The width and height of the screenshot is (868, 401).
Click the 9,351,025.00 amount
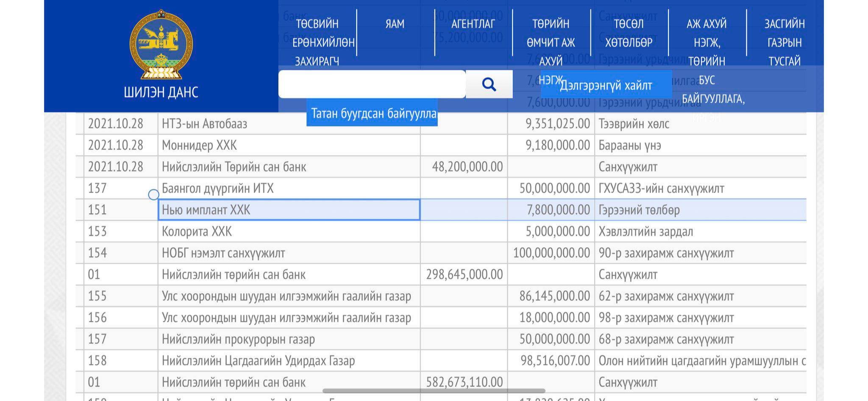558,124
